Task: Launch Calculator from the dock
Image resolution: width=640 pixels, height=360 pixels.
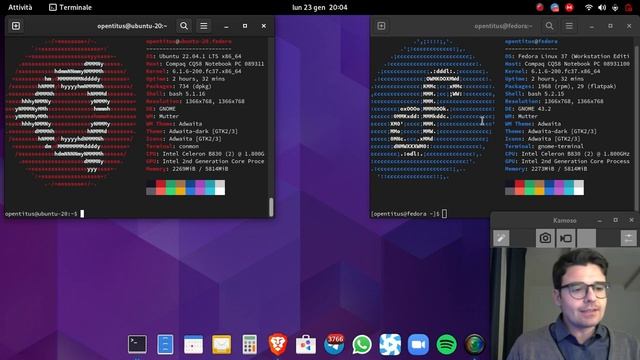Action: pyautogui.click(x=249, y=344)
